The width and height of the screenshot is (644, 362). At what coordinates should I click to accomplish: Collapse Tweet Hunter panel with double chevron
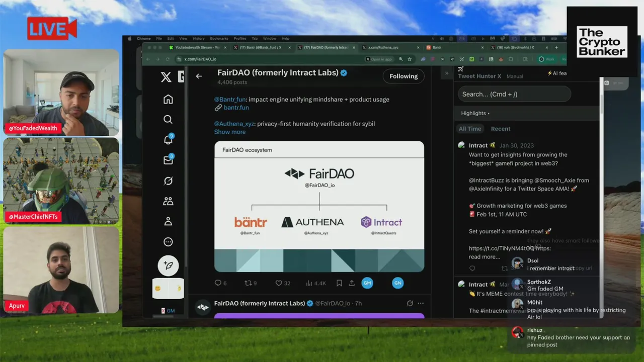446,73
